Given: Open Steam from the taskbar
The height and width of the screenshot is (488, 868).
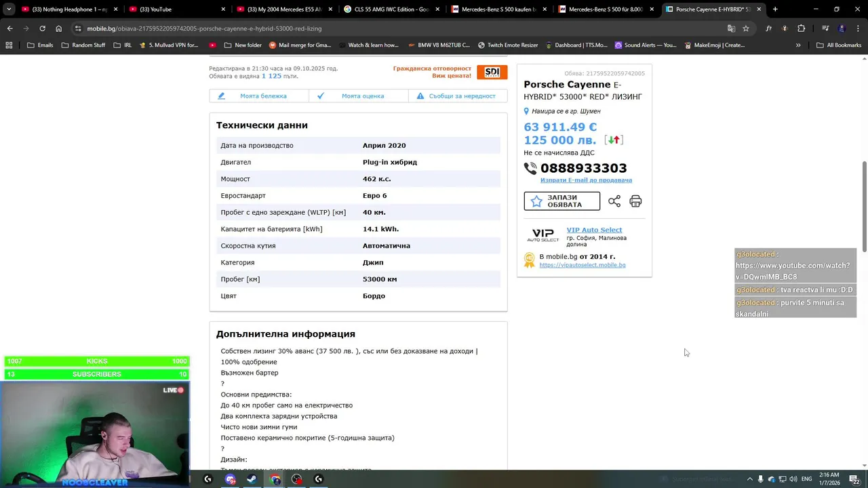Looking at the screenshot, I should click(x=252, y=479).
